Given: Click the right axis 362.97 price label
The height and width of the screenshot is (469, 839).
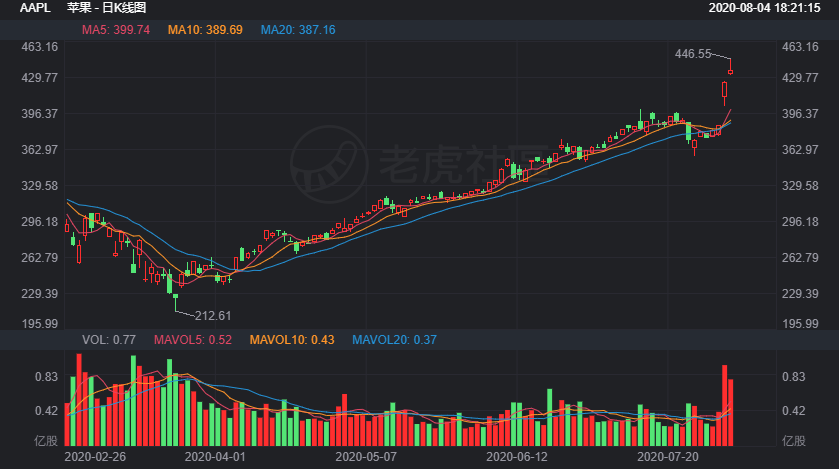Looking at the screenshot, I should [x=800, y=150].
